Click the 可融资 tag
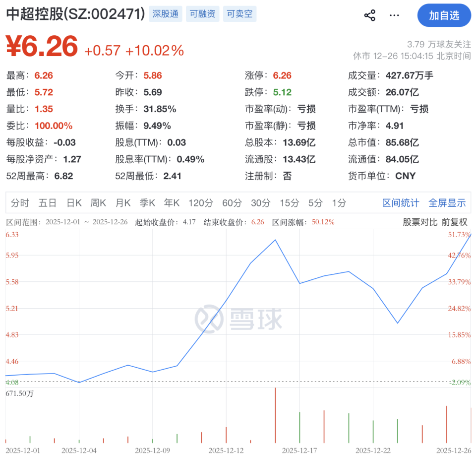 pyautogui.click(x=202, y=14)
